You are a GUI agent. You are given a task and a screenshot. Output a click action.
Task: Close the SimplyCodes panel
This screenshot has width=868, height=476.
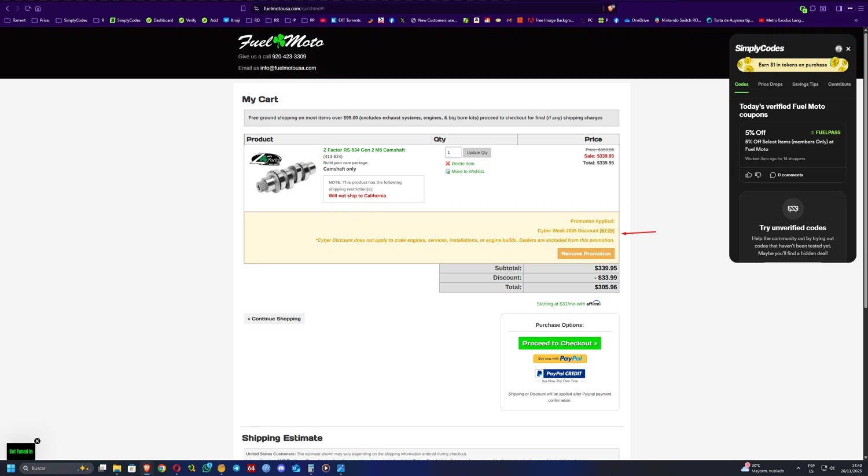pos(848,49)
